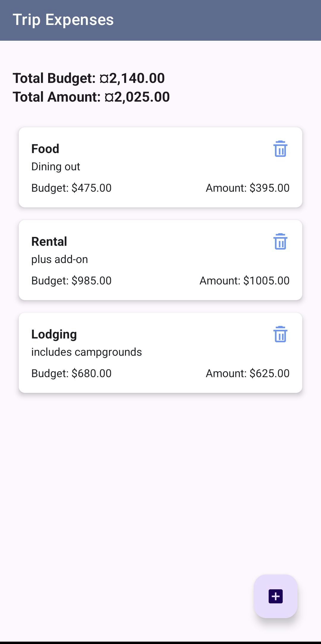Tap Food Amount: $395.00 text

[x=248, y=188]
